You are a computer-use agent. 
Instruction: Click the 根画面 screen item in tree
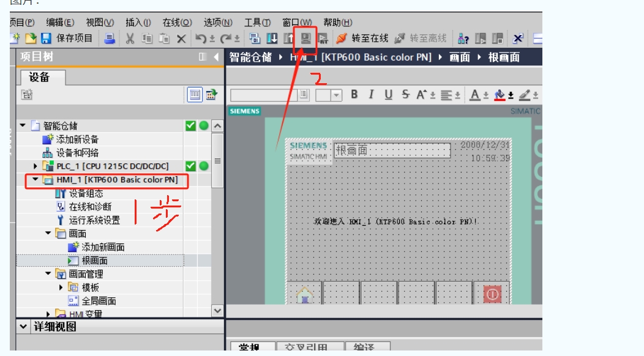coord(94,261)
